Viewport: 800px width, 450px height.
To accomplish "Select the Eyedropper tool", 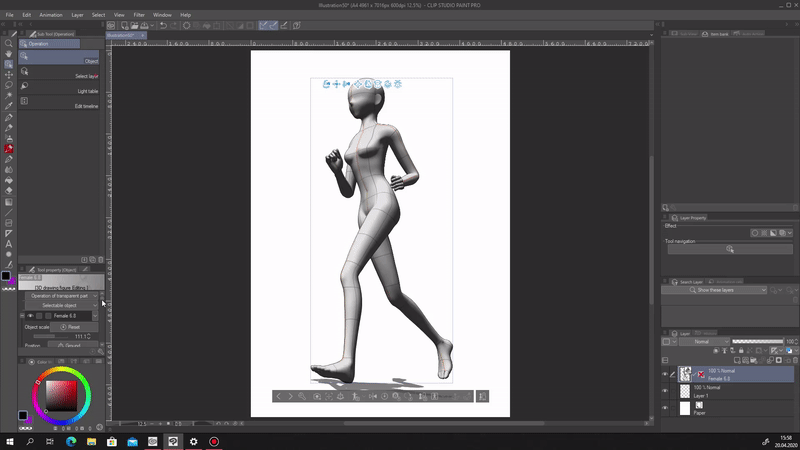I will click(9, 106).
